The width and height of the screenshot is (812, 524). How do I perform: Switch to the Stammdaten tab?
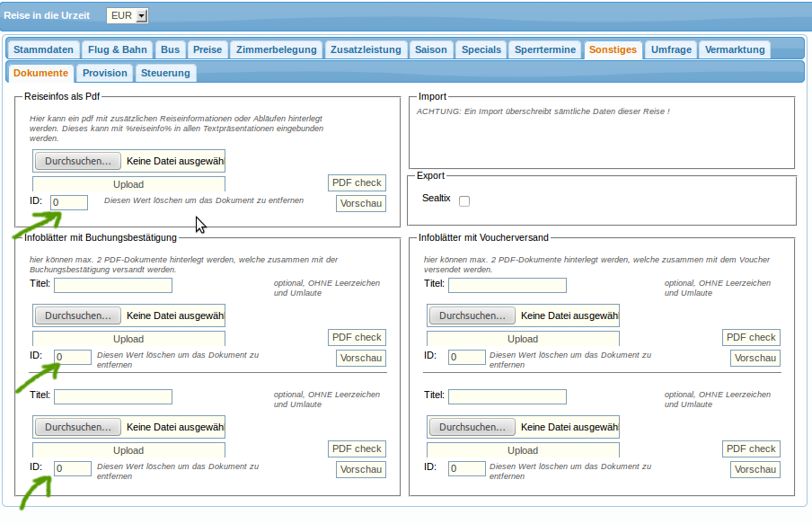coord(43,49)
